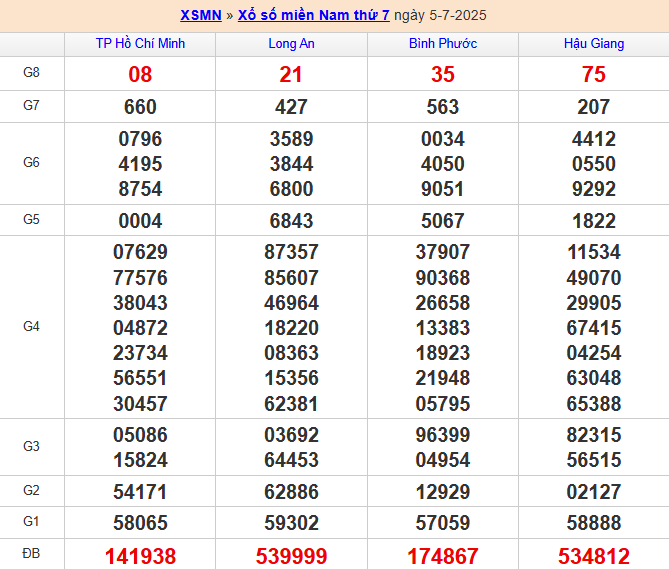Select G7 number 207
The image size is (669, 569).
coord(593,107)
